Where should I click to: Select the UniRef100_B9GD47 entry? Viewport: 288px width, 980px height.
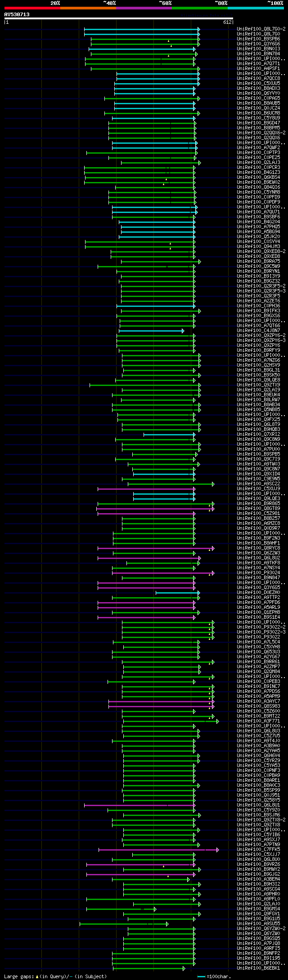[258, 123]
